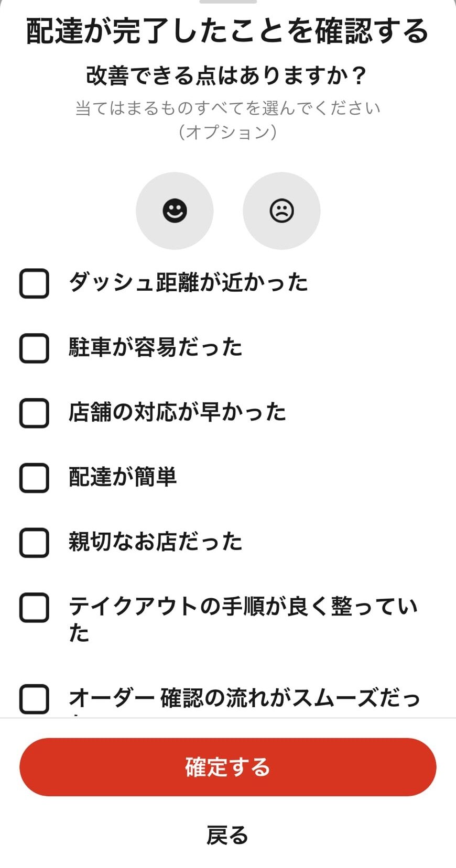The image size is (456, 868).
Task: Click the 配達が完了したことを確認する heading
Action: 227,31
